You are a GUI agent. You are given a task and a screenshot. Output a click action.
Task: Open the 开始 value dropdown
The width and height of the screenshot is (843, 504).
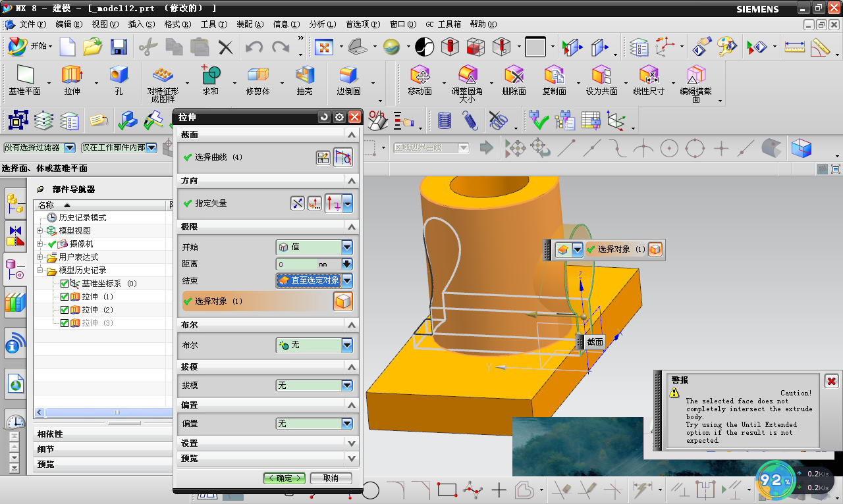347,247
